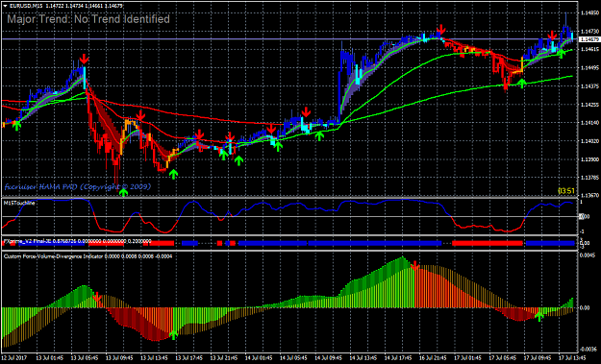Click the 12 Jul 2017 date label

pos(13,358)
